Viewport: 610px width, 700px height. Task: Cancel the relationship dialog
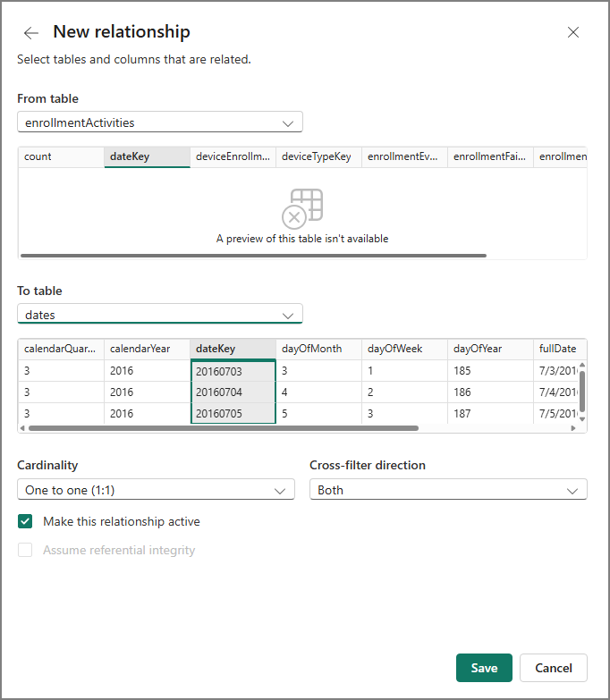tap(554, 668)
